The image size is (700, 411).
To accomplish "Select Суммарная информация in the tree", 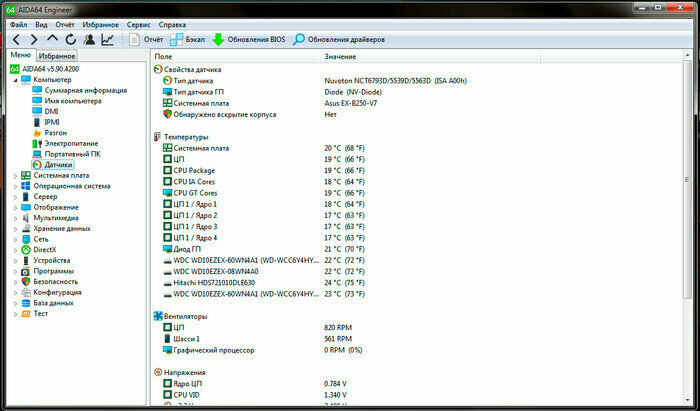I will (79, 90).
